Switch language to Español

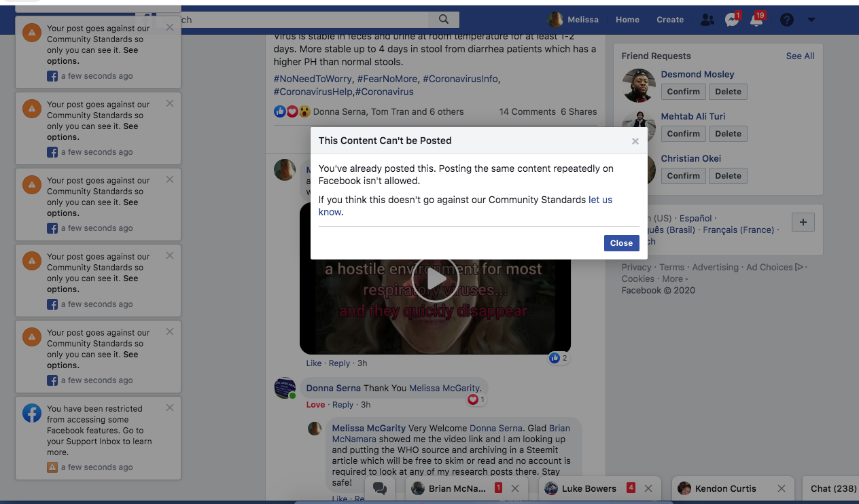tap(696, 218)
